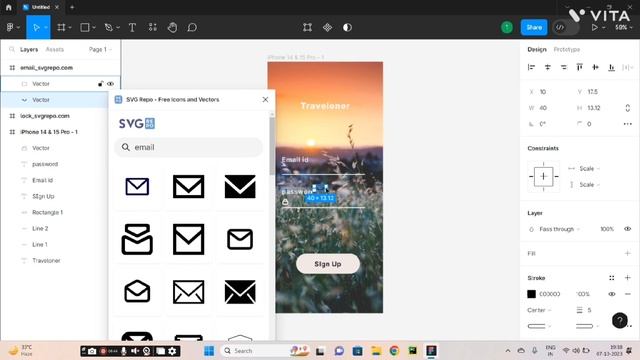
Task: Toggle layer visibility eye in Layer section
Action: pos(627,229)
